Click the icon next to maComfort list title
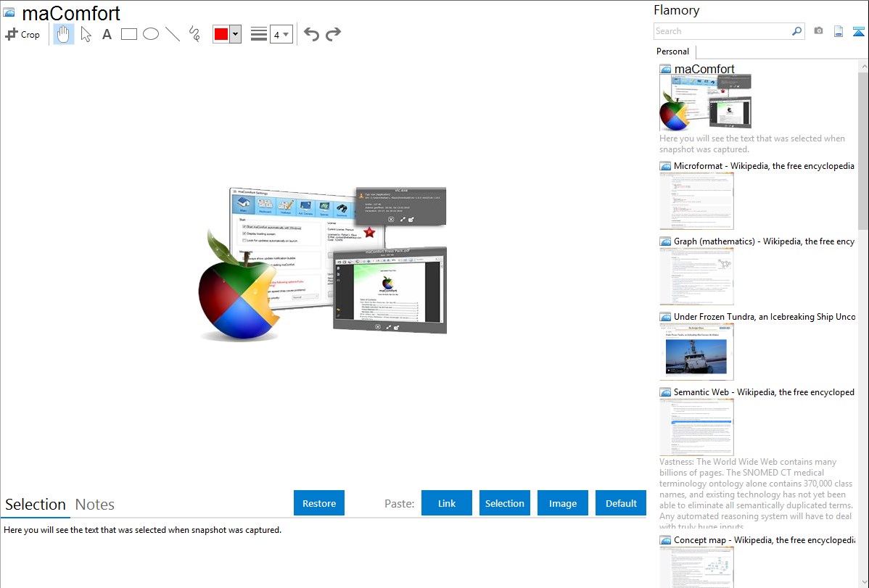This screenshot has height=588, width=869. pos(665,70)
